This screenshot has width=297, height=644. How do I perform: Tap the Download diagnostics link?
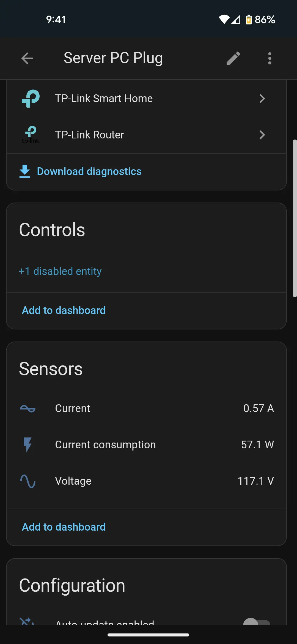pyautogui.click(x=89, y=171)
